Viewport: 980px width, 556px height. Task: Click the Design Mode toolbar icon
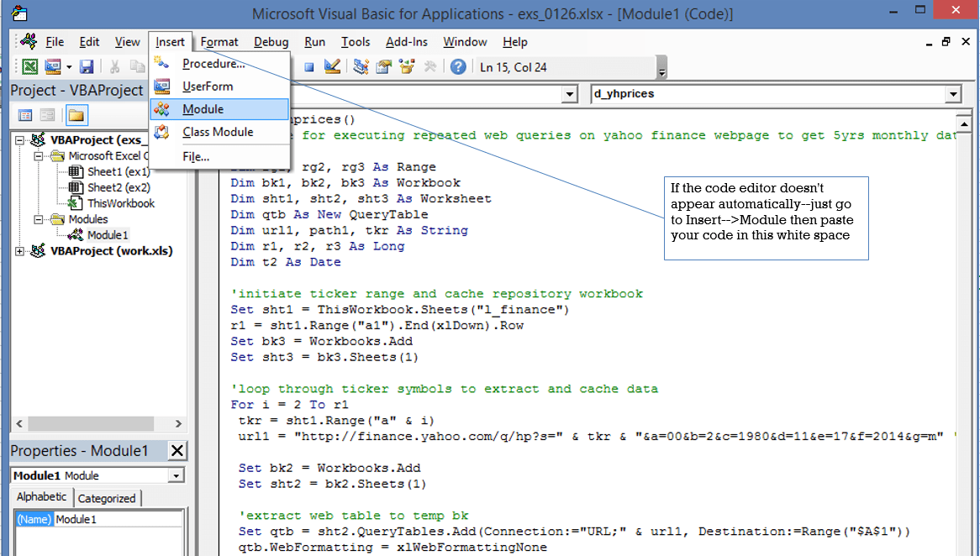pyautogui.click(x=332, y=67)
